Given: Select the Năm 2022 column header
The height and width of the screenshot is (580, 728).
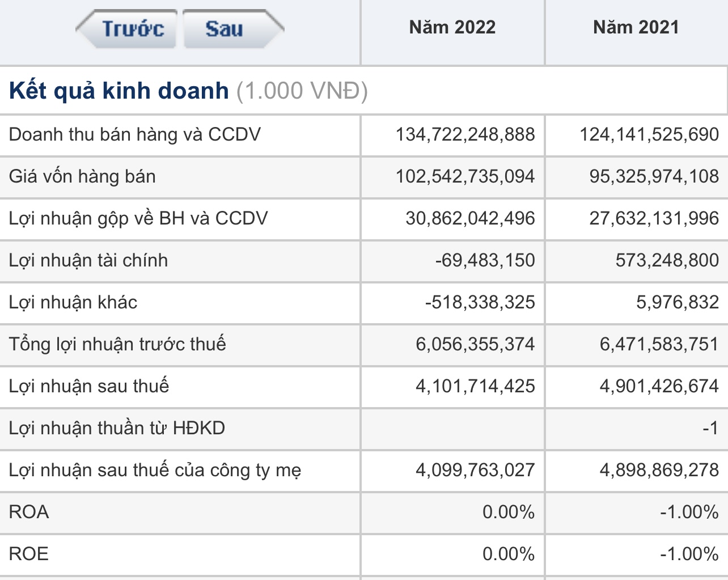Looking at the screenshot, I should pos(452,27).
